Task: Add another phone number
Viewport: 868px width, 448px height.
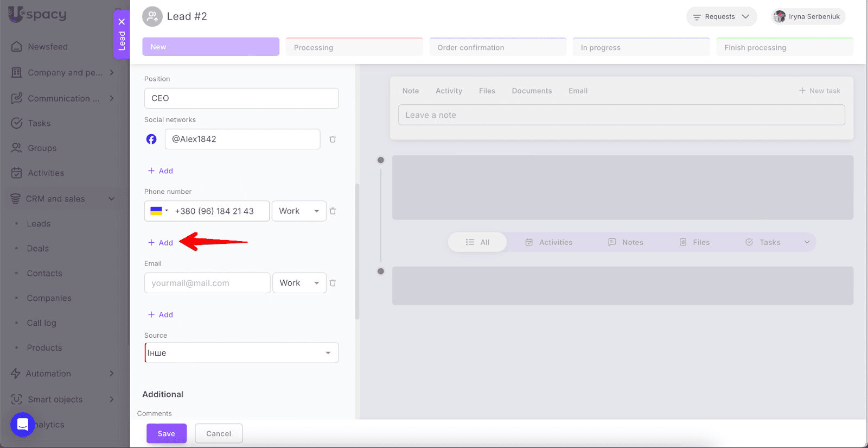Action: [161, 243]
